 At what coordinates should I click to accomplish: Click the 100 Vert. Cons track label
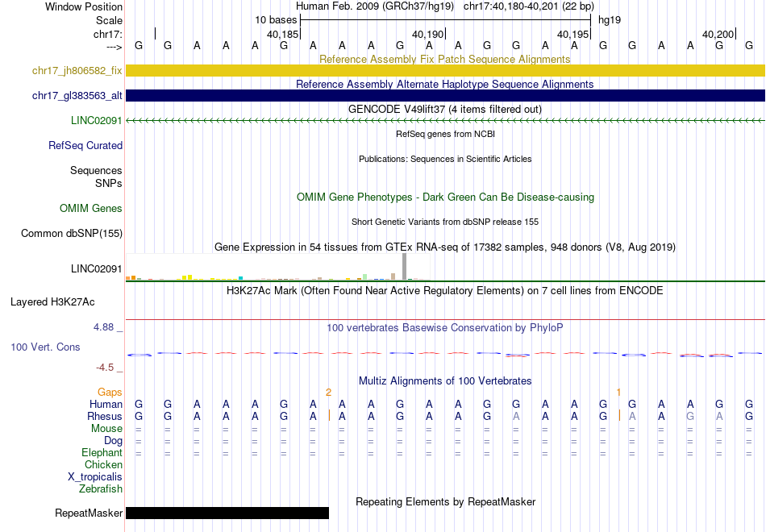[x=45, y=347]
